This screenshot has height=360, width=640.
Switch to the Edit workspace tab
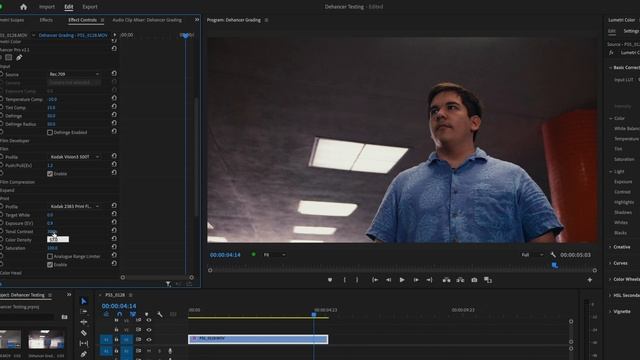coord(69,7)
